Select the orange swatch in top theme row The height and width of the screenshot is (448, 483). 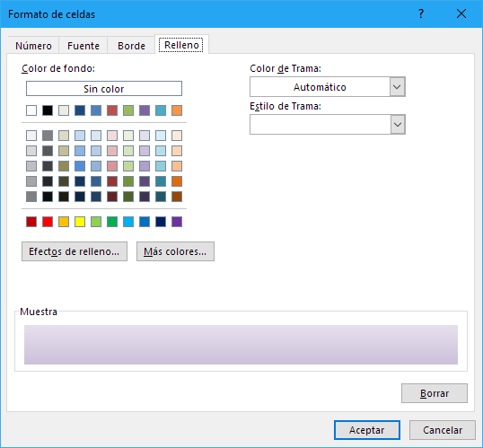177,110
